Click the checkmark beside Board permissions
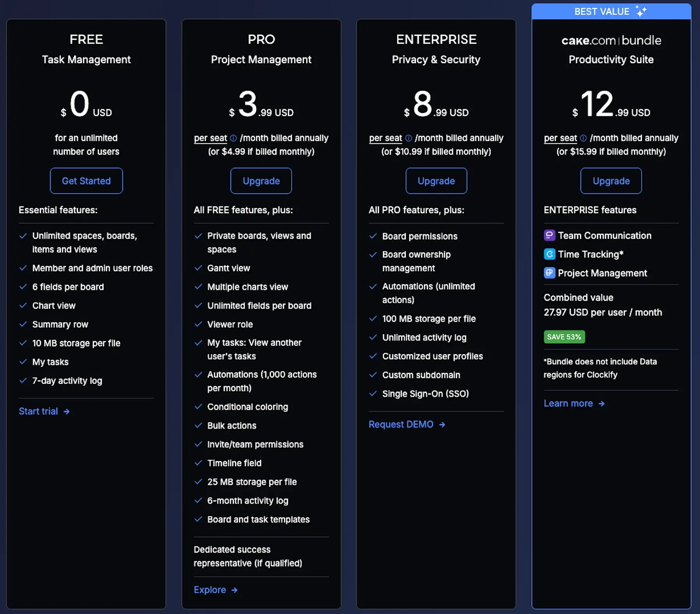The width and height of the screenshot is (700, 614). [x=373, y=236]
